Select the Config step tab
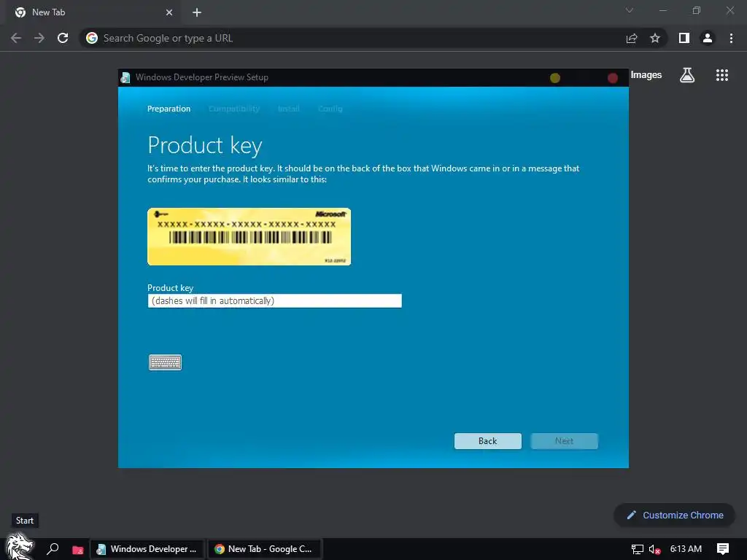This screenshot has height=560, width=747. [330, 109]
